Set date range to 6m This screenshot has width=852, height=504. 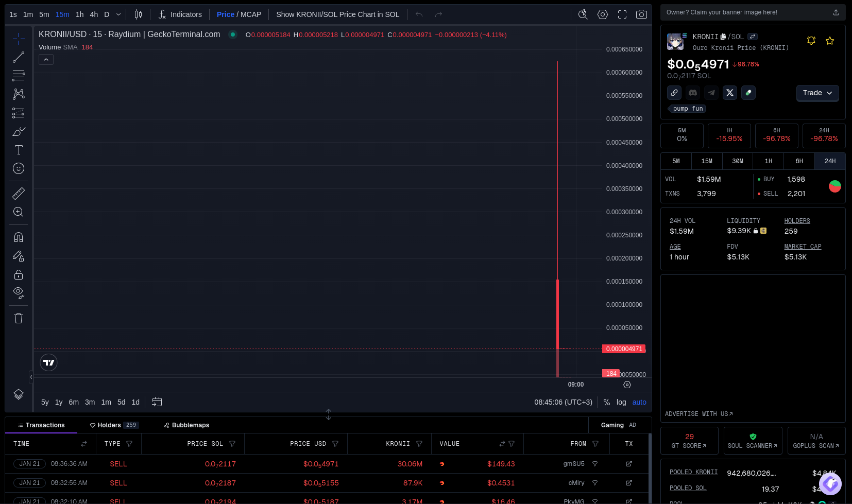point(74,402)
